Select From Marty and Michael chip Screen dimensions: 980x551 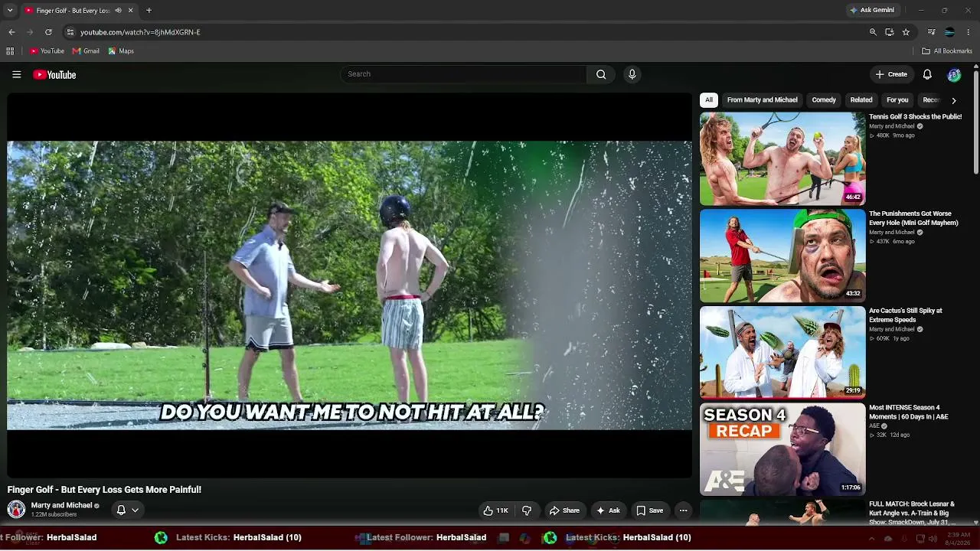pyautogui.click(x=763, y=100)
